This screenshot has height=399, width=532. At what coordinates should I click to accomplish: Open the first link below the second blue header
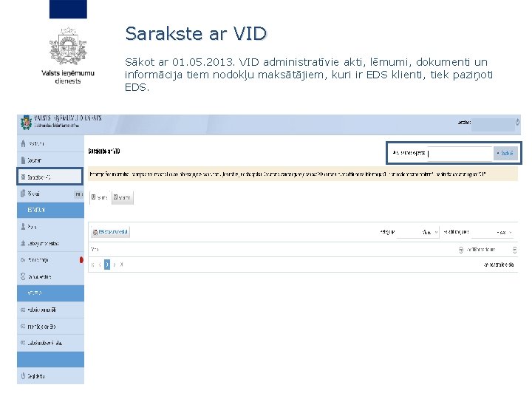pyautogui.click(x=50, y=310)
